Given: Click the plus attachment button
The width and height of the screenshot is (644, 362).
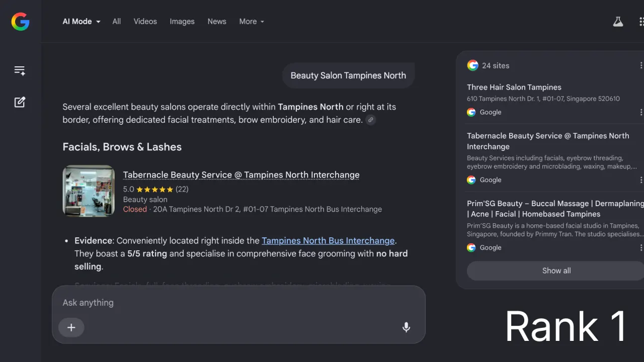Looking at the screenshot, I should click(x=71, y=327).
